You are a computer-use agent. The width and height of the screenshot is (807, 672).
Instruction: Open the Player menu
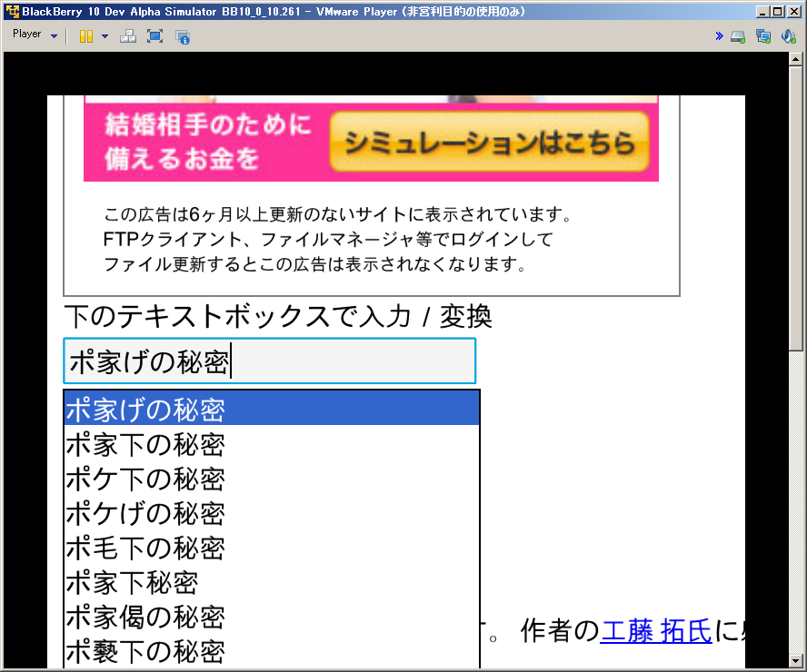[34, 35]
